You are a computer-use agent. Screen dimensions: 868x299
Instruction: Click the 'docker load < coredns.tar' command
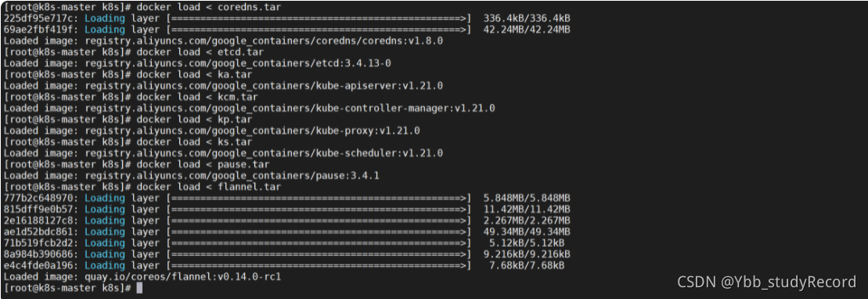[209, 7]
